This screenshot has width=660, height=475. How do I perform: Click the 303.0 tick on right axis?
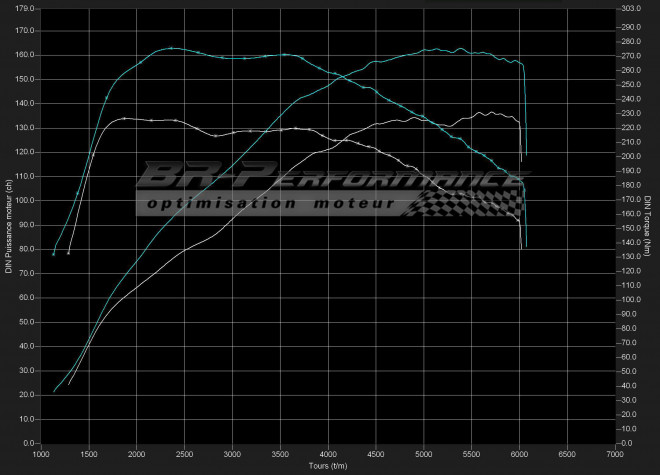click(x=630, y=7)
